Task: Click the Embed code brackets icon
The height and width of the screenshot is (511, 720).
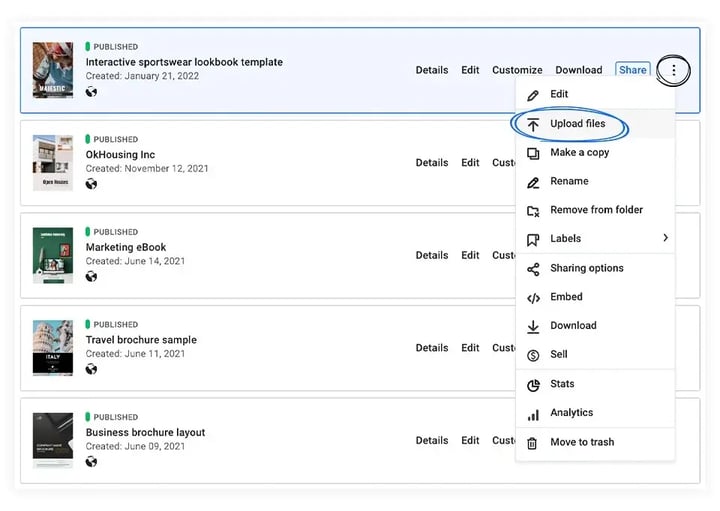Action: click(x=533, y=298)
